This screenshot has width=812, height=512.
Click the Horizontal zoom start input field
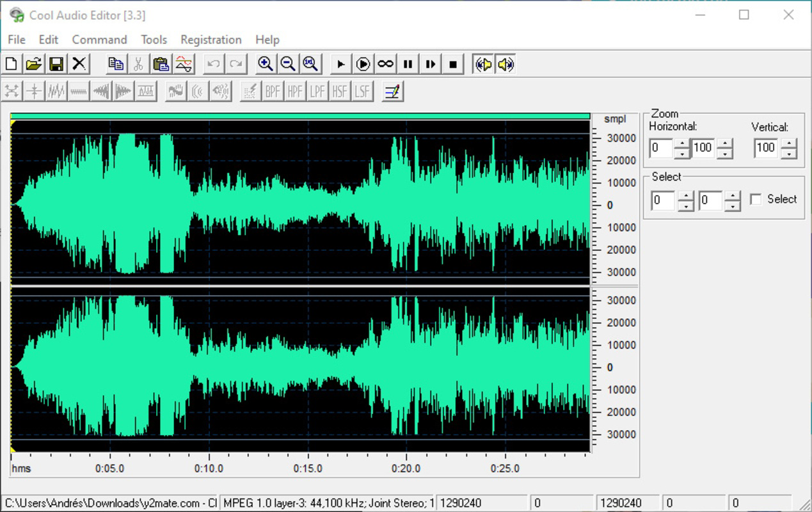click(x=662, y=148)
